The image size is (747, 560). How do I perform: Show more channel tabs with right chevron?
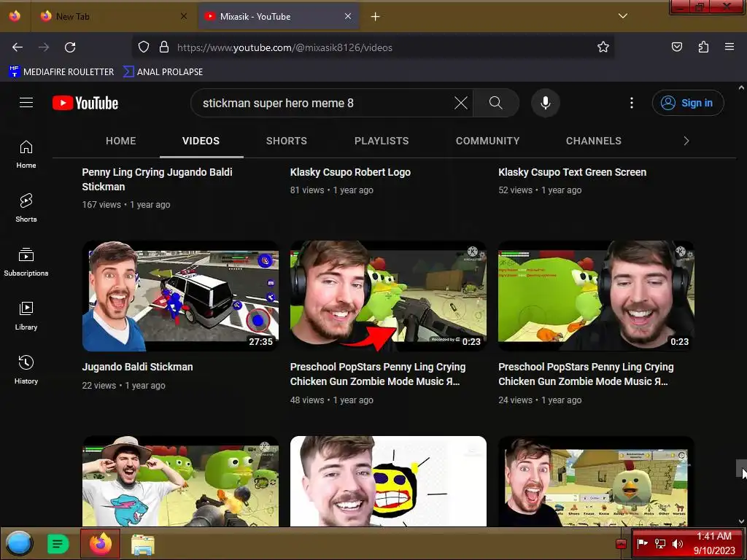(x=686, y=141)
